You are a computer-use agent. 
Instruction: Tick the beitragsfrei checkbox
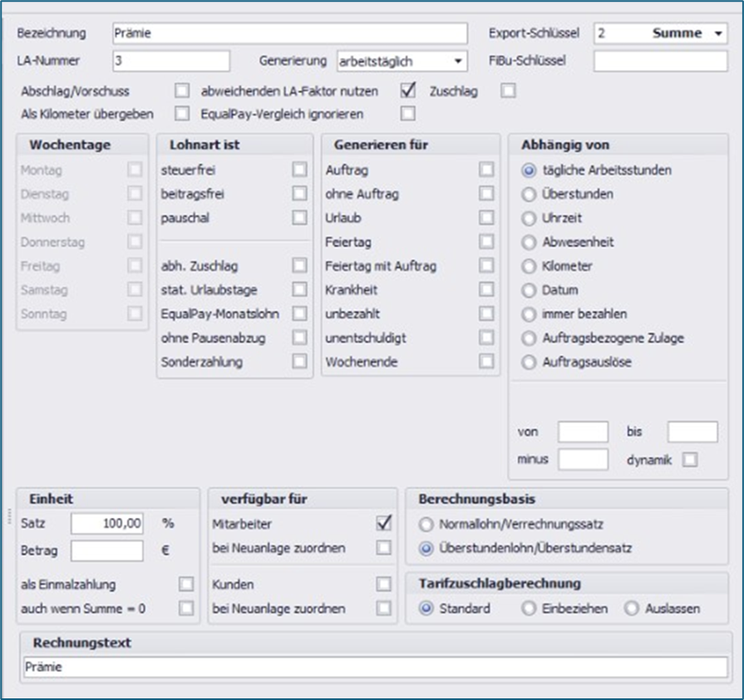point(299,193)
